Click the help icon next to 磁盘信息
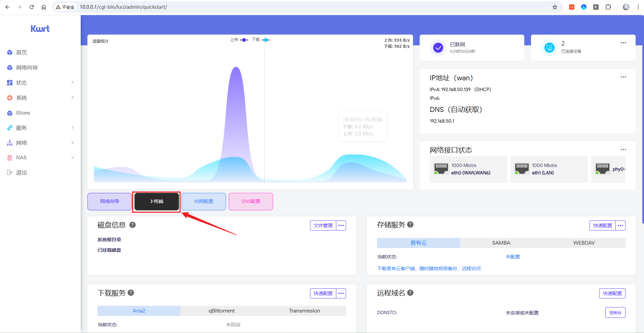644x333 pixels. tap(132, 225)
